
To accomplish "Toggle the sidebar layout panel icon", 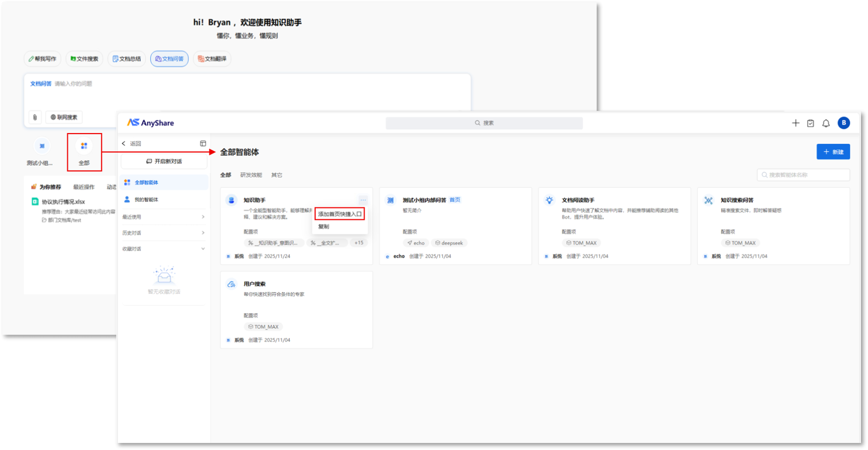I will 203,144.
